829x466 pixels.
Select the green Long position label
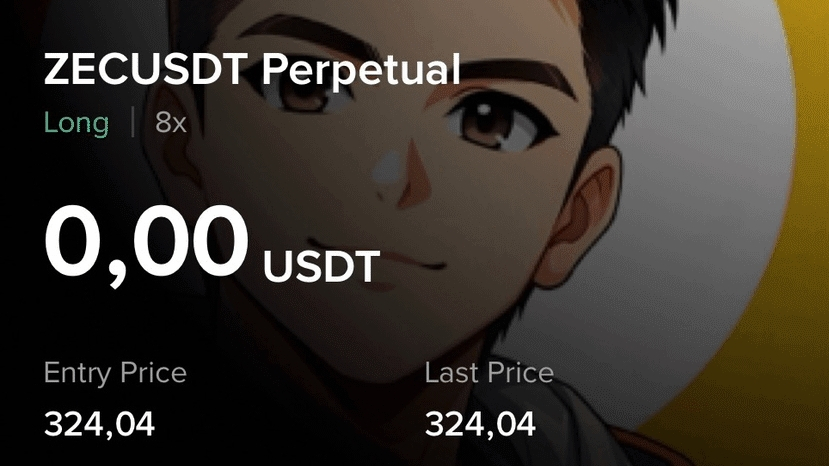click(x=76, y=123)
